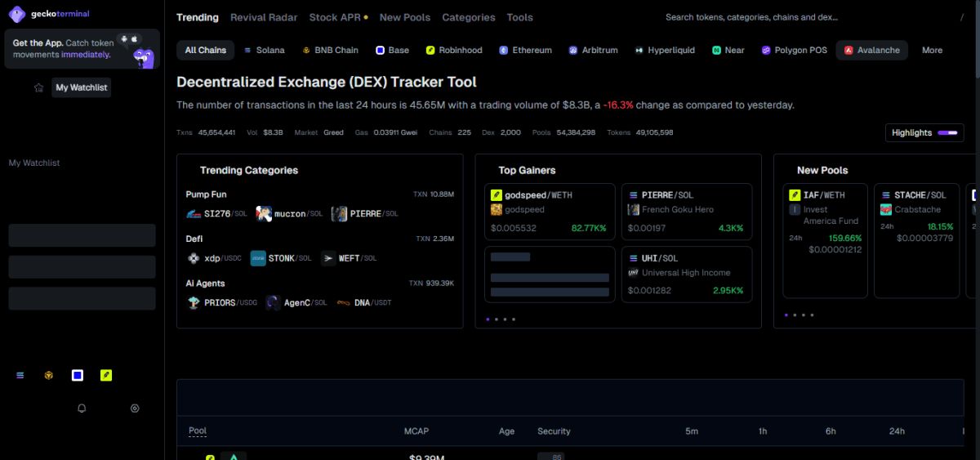The height and width of the screenshot is (460, 980).
Task: Sort the pool table by 6h change
Action: tap(831, 431)
